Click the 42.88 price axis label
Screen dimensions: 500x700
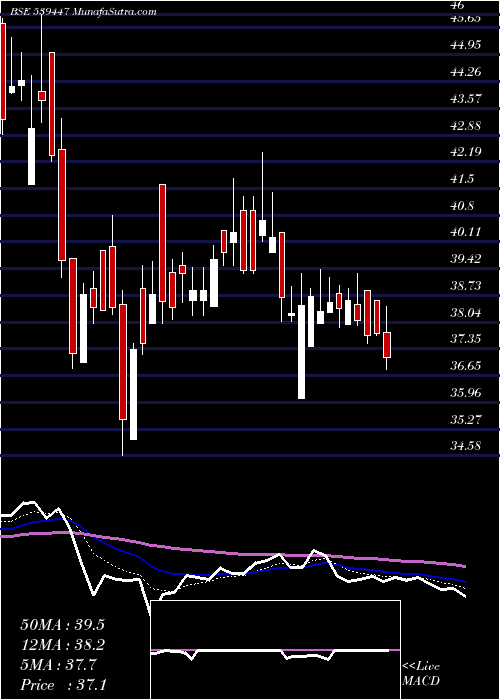pyautogui.click(x=465, y=125)
